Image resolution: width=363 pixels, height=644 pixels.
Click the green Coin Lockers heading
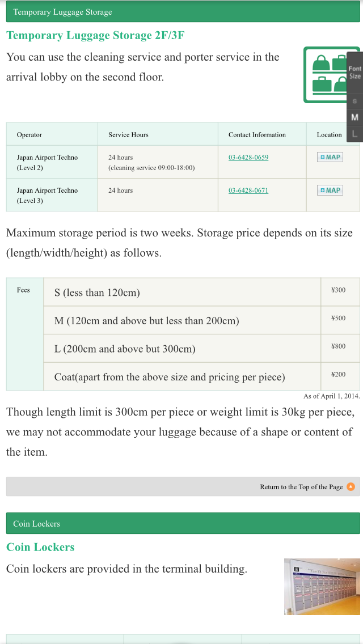40,547
